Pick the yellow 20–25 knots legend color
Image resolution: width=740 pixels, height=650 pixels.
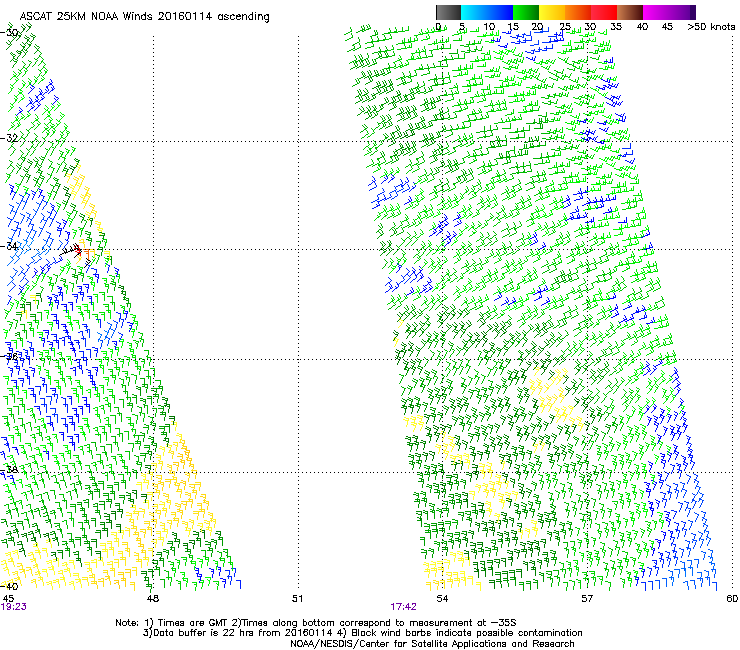(552, 12)
